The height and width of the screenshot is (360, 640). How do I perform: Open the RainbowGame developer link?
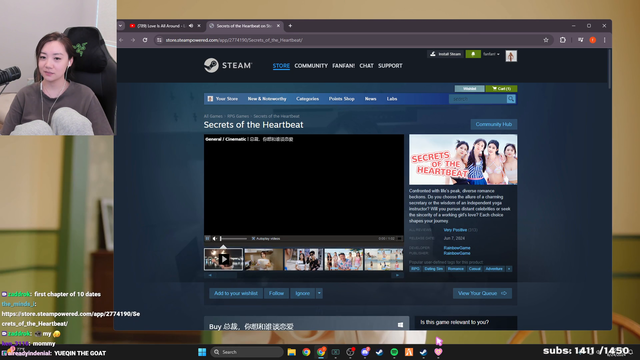coord(457,248)
